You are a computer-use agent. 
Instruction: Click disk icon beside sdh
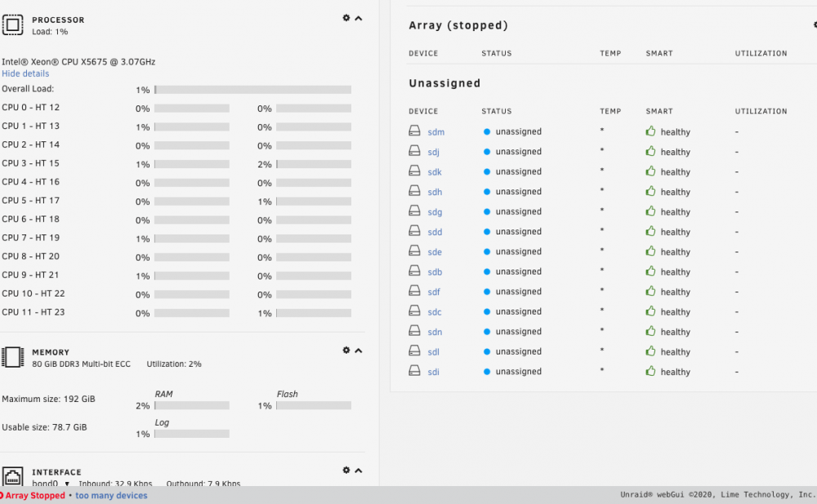pyautogui.click(x=414, y=190)
